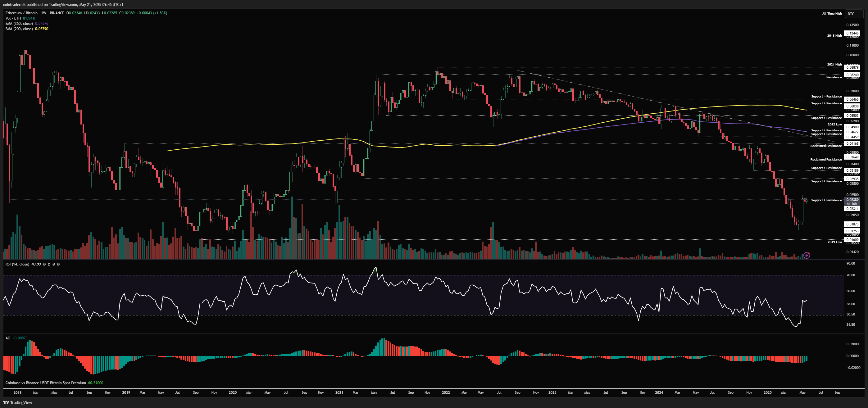The width and height of the screenshot is (868, 408).
Task: Click the Vol · ETH indicator legend
Action: click(13, 18)
